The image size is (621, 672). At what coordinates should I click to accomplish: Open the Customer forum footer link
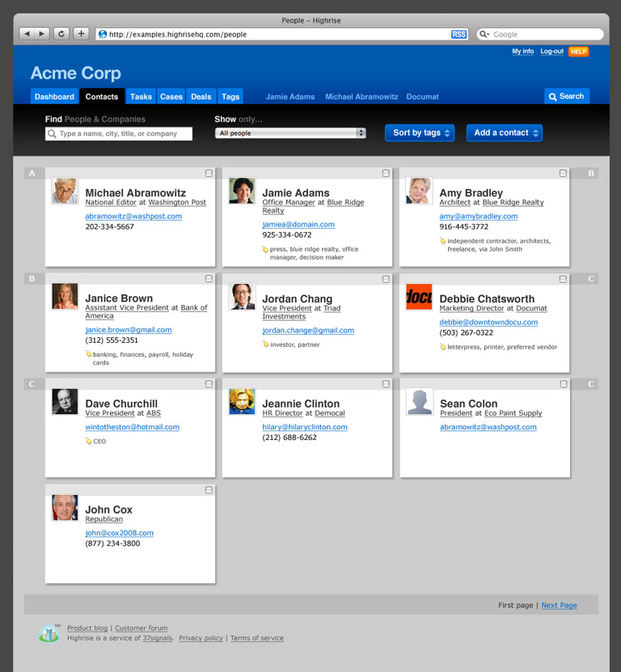141,628
